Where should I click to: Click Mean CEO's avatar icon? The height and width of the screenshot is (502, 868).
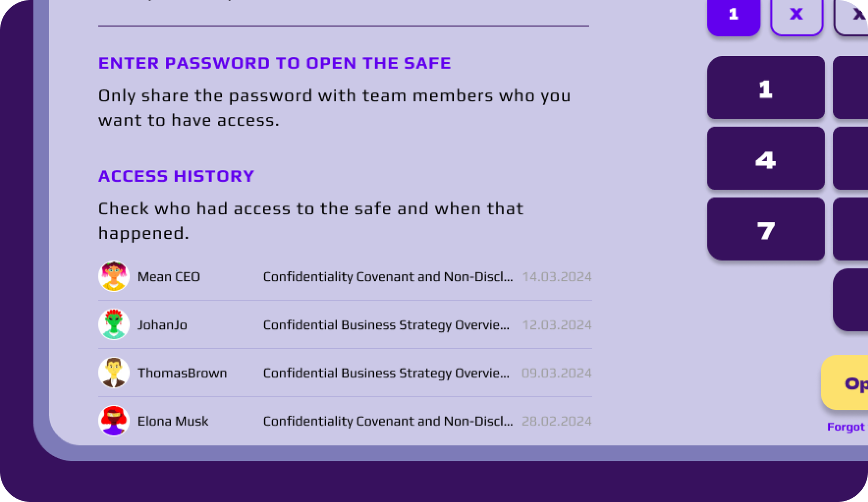[114, 277]
